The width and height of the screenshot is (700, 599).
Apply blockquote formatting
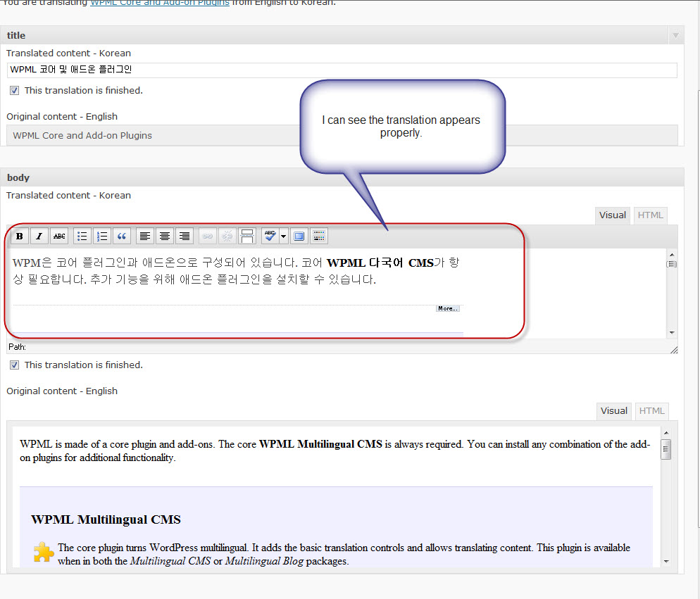tap(121, 236)
